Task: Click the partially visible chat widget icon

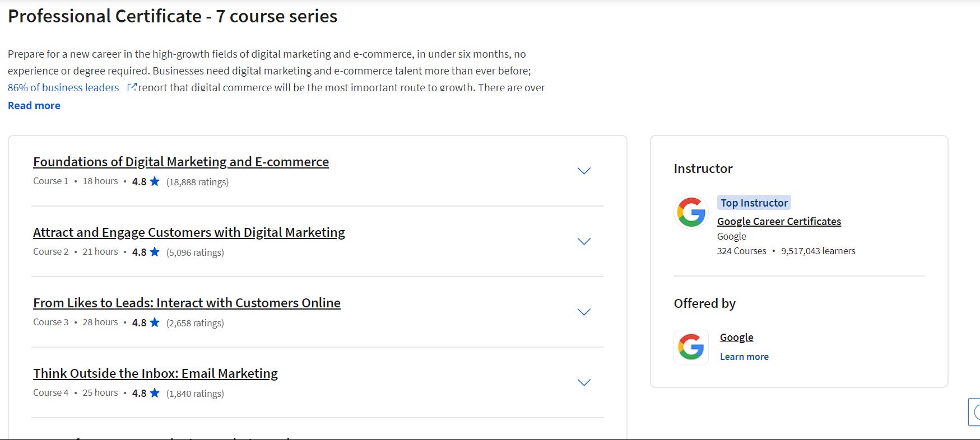Action: tap(975, 413)
